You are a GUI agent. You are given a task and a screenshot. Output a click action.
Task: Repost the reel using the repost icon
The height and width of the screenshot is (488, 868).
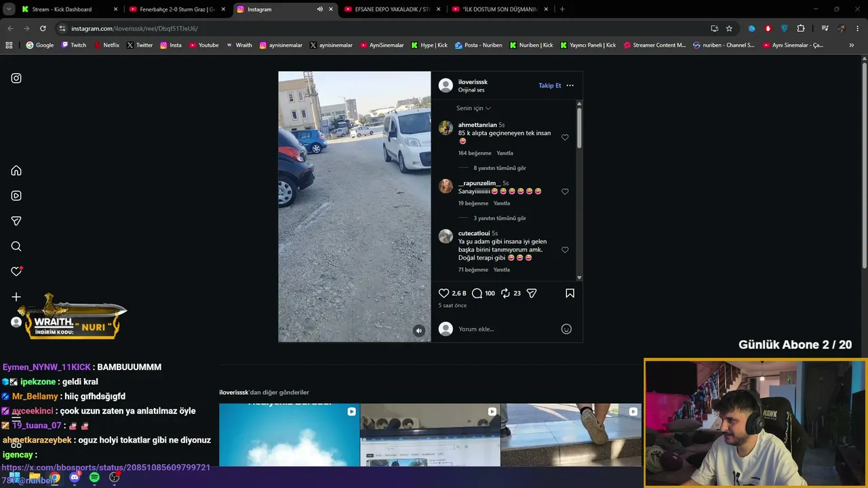505,293
